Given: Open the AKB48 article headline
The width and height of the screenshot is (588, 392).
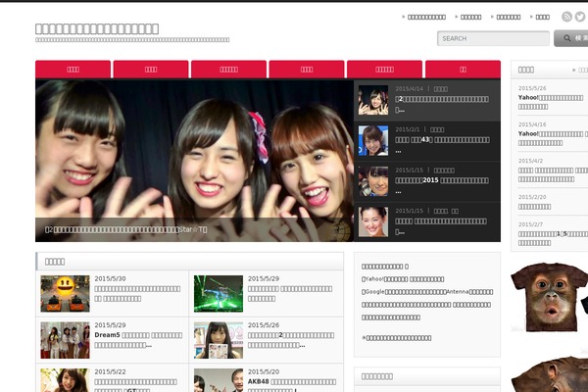Looking at the screenshot, I should (x=292, y=385).
